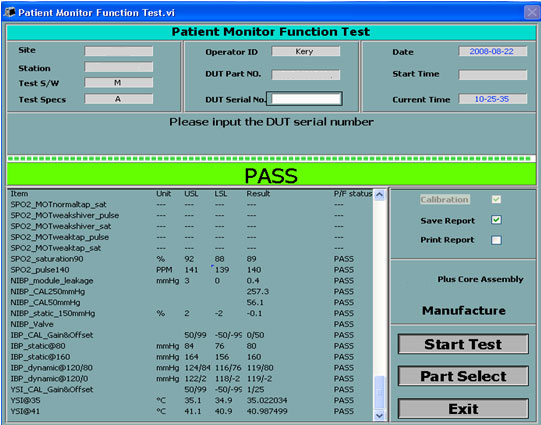Select the NIBP_Valve result row

click(191, 324)
